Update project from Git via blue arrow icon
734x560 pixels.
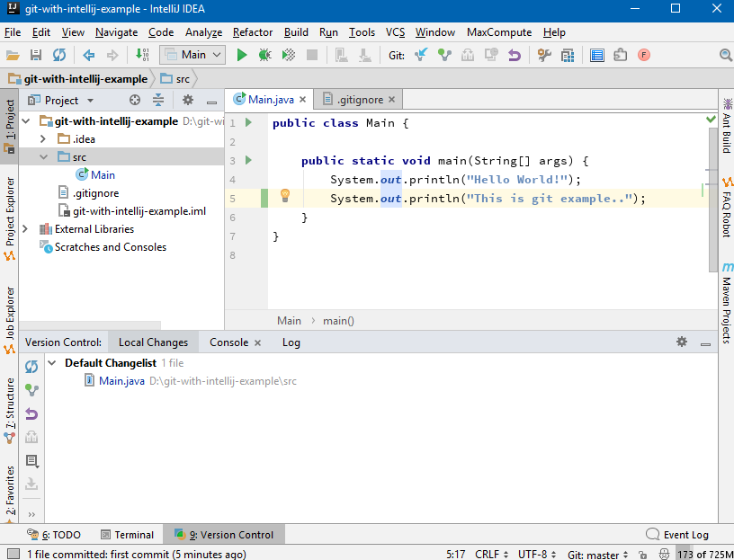[421, 54]
